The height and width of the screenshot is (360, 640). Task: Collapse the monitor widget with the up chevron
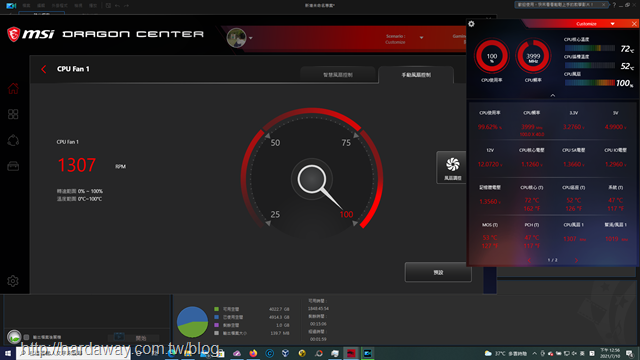553,95
